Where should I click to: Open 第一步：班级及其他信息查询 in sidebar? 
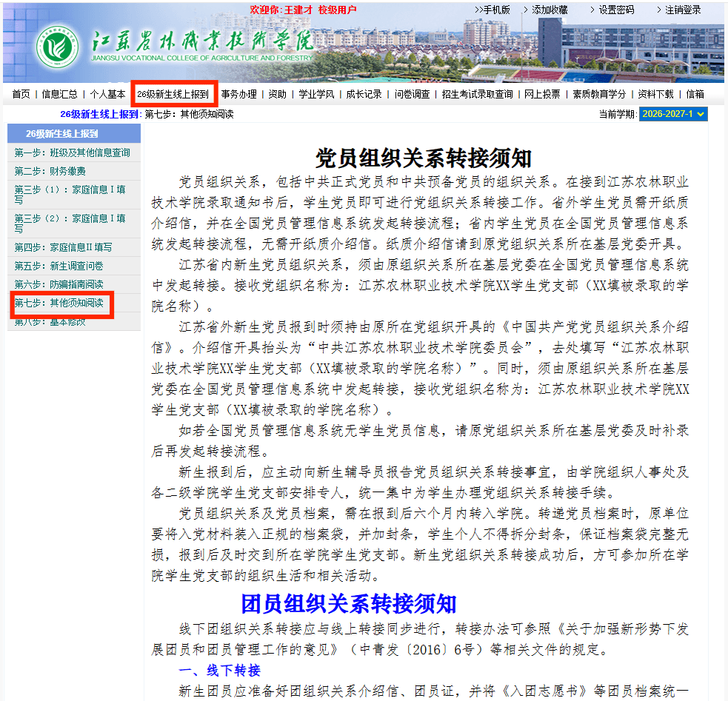[74, 152]
